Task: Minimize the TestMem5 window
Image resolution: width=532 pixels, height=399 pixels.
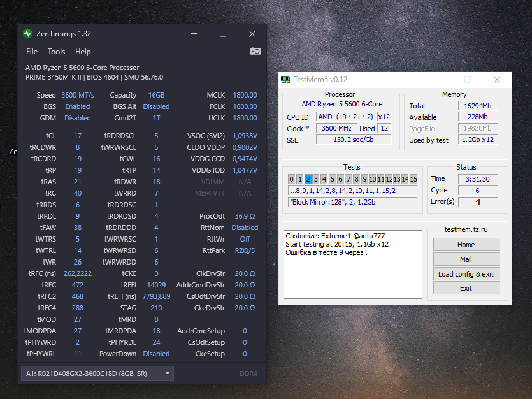Action: [439, 80]
